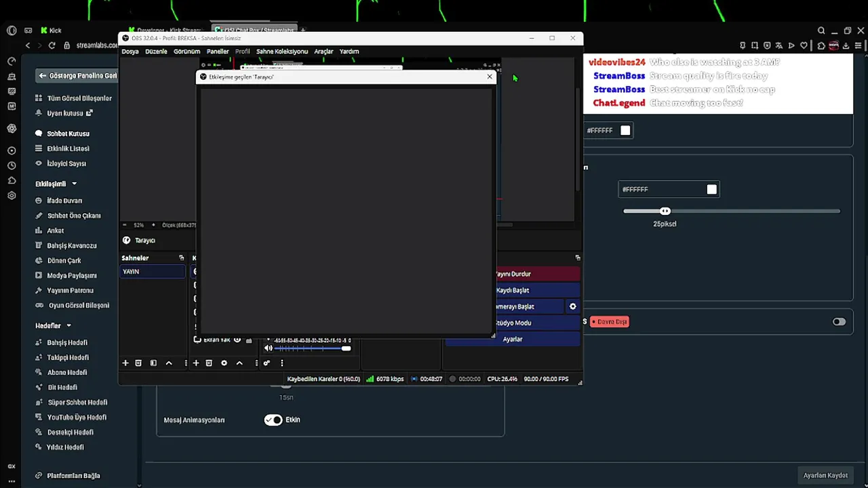Click Kaydı Başlat to start recording
868x488 pixels.
[x=538, y=290]
